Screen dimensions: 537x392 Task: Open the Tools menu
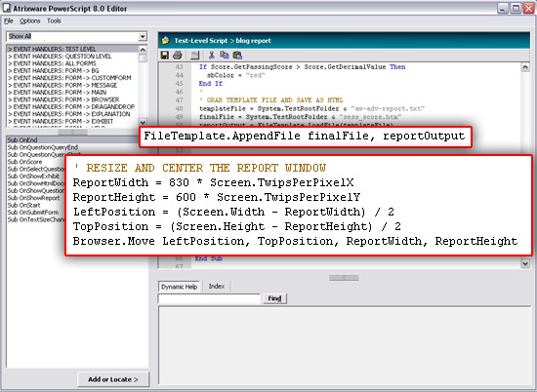[x=54, y=21]
